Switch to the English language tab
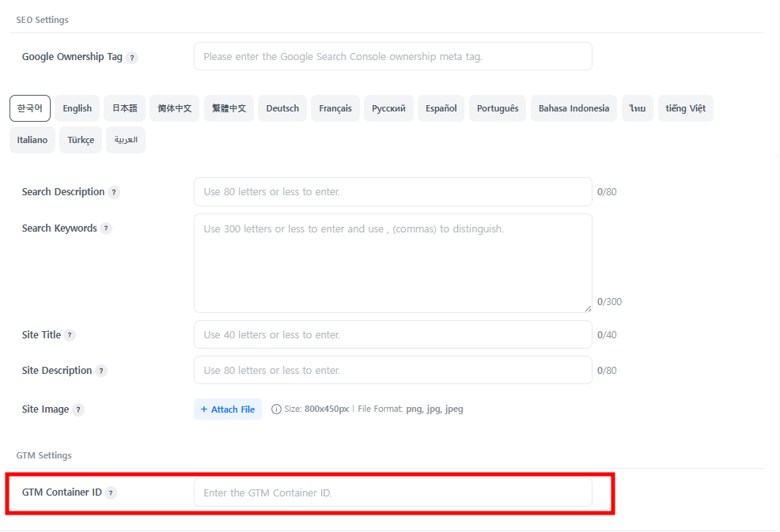 point(77,108)
